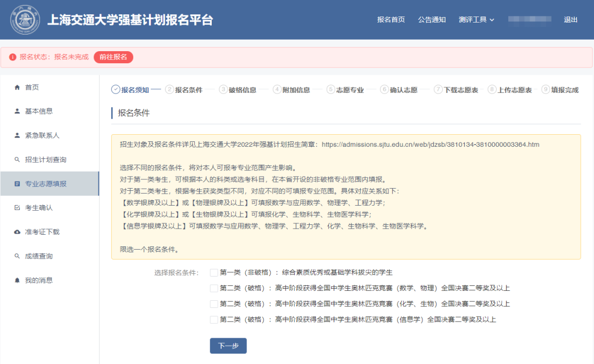Select the 专业志愿填报 book icon
This screenshot has height=364, width=594.
[16, 184]
